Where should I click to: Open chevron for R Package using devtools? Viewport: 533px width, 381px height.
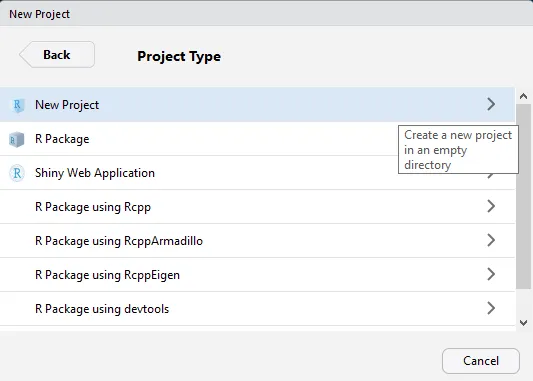491,308
